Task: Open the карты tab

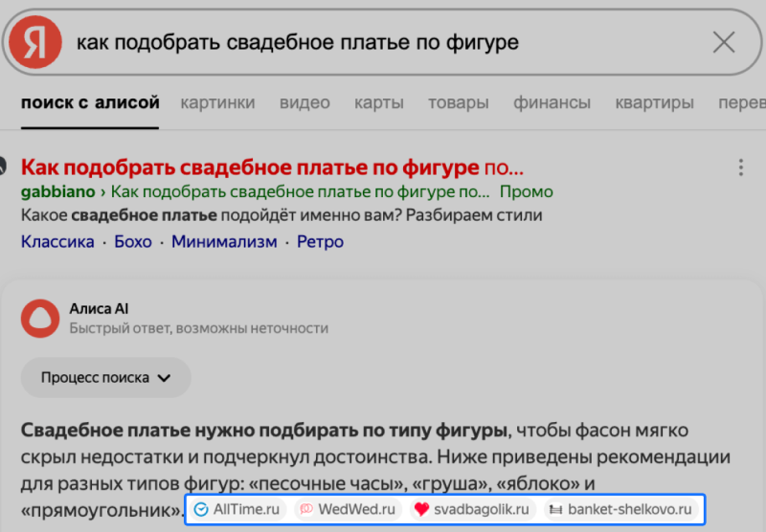Action: click(x=378, y=103)
